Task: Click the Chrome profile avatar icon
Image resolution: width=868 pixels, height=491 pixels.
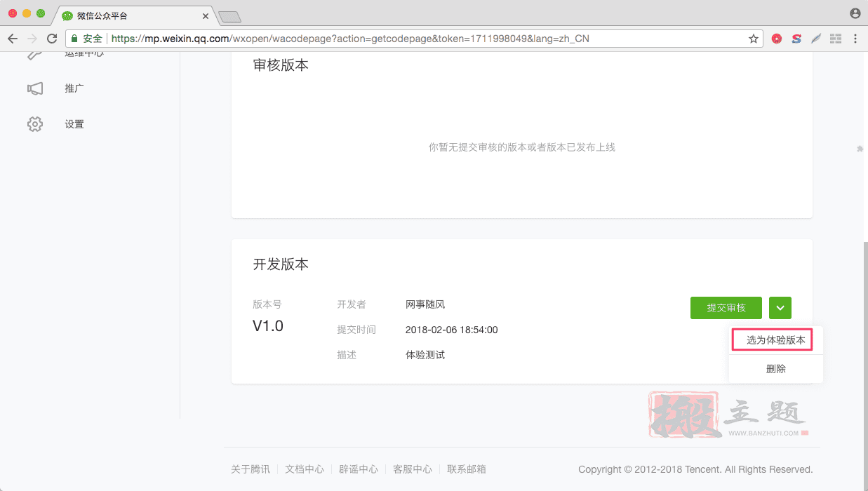Action: 855,13
